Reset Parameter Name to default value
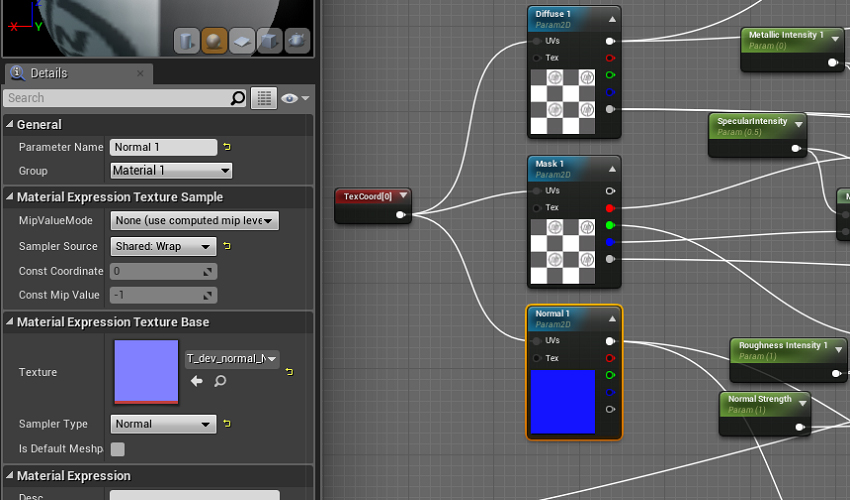The height and width of the screenshot is (500, 850). (x=227, y=147)
